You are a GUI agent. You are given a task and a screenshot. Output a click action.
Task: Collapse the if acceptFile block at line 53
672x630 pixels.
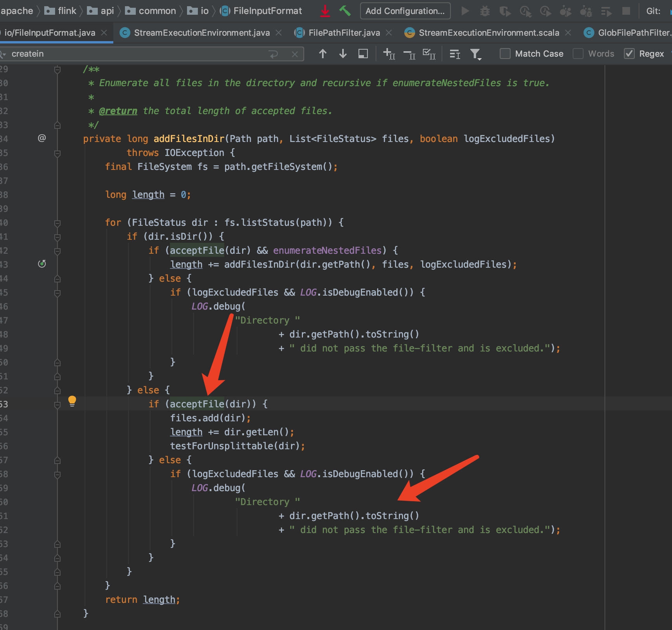(57, 405)
